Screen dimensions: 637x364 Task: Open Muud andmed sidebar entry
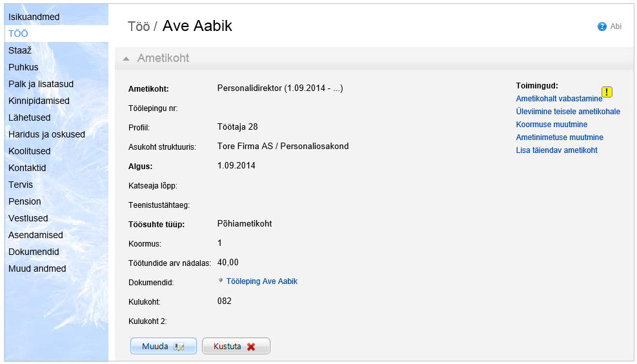(37, 268)
